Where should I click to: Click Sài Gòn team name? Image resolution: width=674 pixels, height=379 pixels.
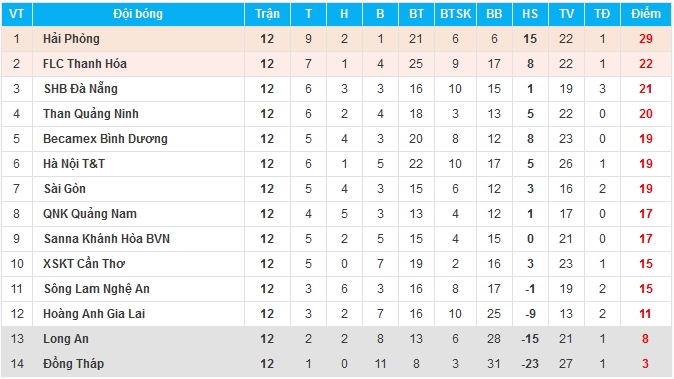point(64,189)
